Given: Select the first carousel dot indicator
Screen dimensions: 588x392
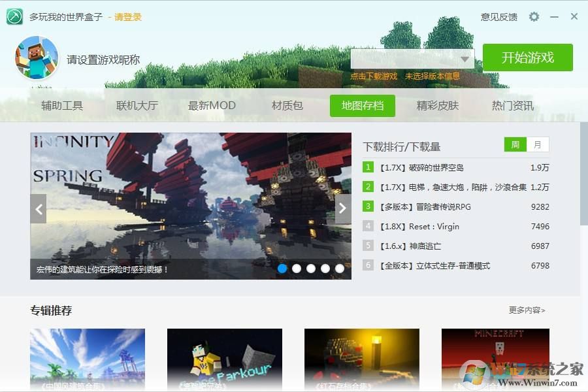Looking at the screenshot, I should [x=282, y=268].
